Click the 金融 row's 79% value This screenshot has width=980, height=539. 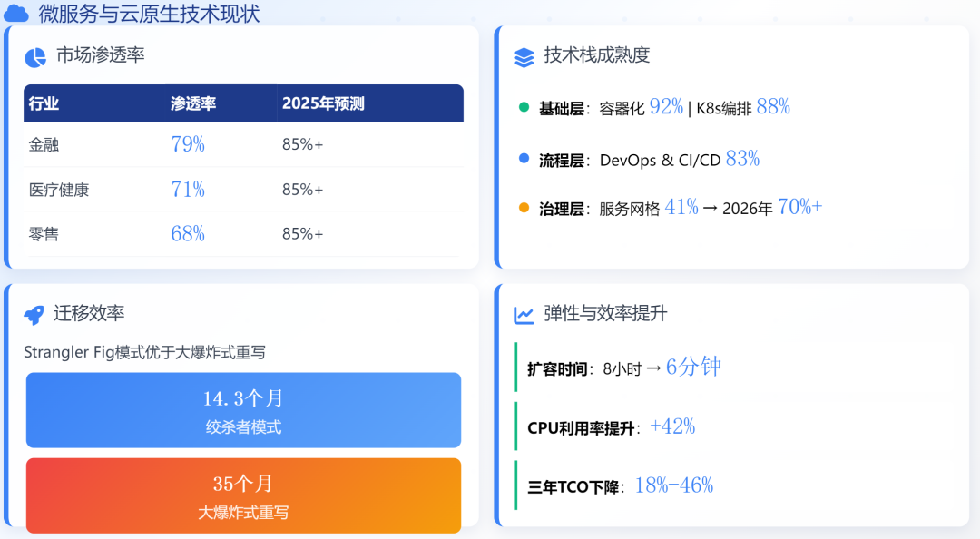(x=188, y=144)
